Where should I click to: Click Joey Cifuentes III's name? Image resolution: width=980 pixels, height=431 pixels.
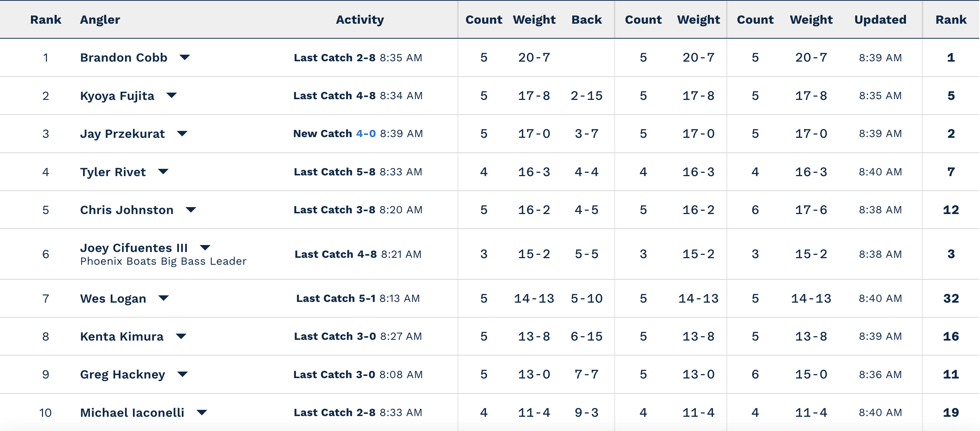point(134,248)
